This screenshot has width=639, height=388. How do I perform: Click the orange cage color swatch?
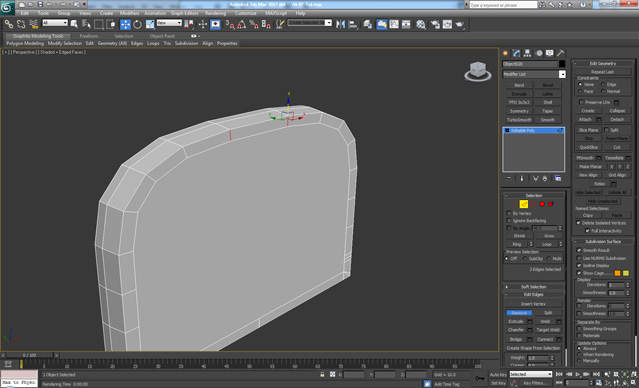(x=617, y=273)
